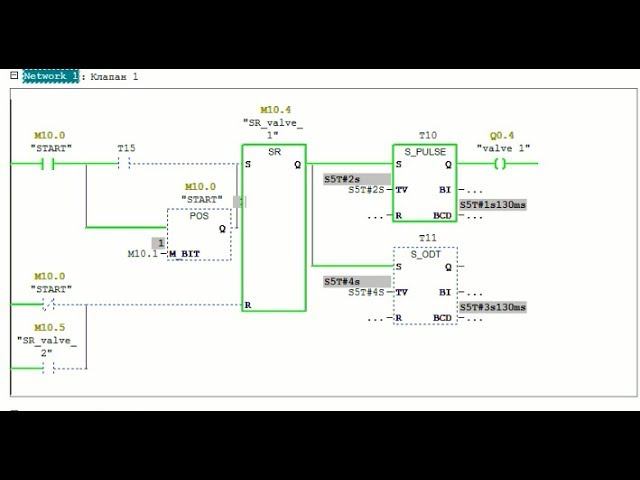
Task: Select the S_ODT timer box
Action: click(425, 285)
